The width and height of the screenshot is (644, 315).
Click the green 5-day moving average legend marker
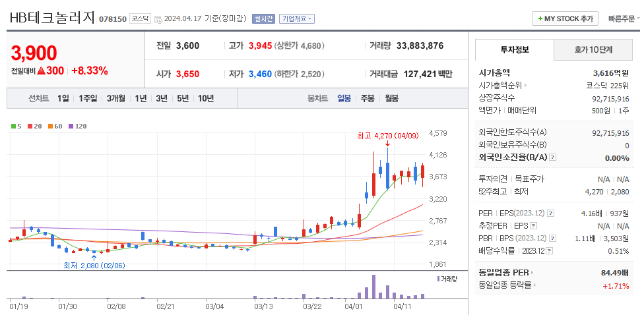(13, 127)
